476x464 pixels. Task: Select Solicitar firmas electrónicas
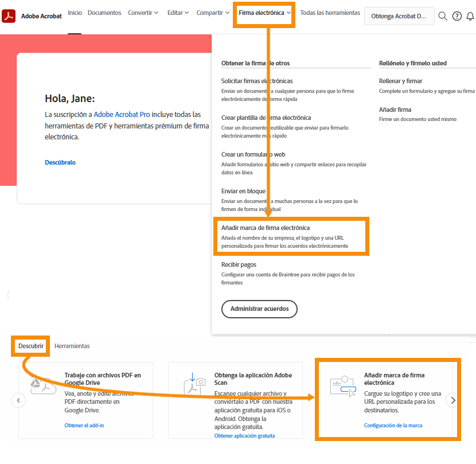coord(257,81)
